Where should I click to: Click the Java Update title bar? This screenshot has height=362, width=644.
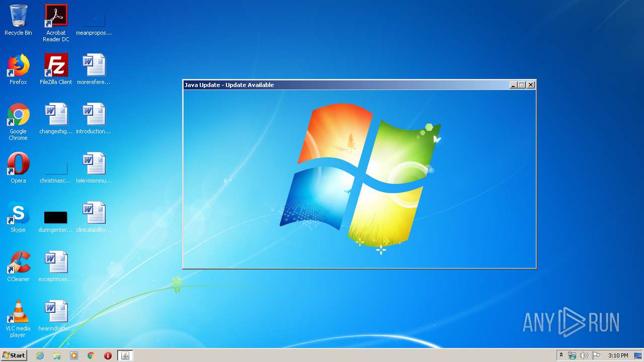tap(346, 85)
